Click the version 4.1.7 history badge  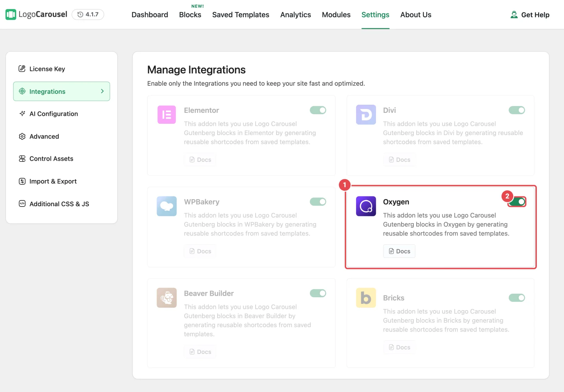point(88,14)
